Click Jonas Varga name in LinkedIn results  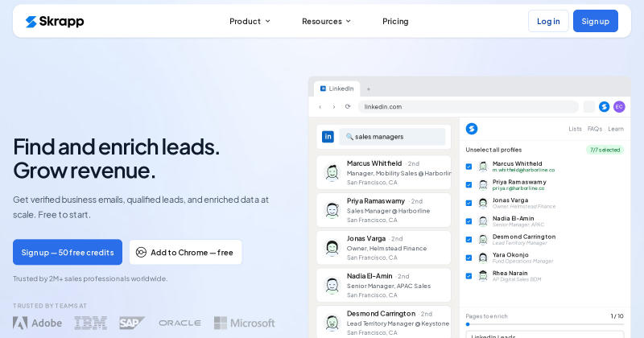pos(366,239)
